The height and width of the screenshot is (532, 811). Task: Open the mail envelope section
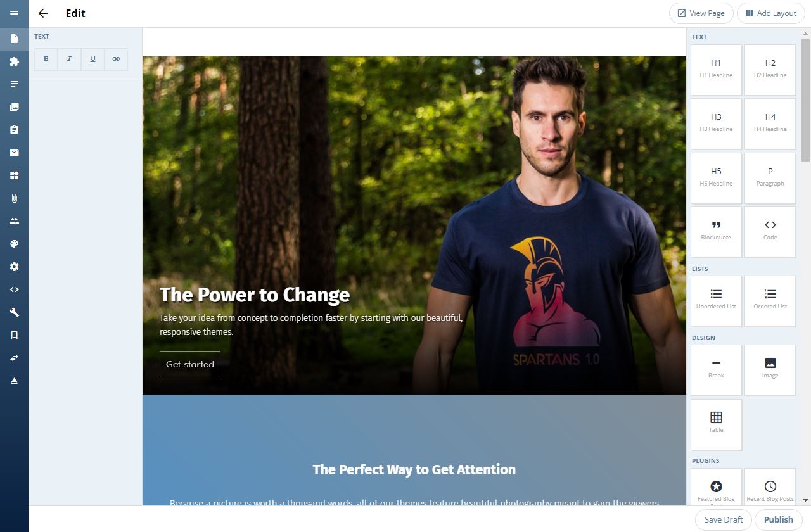click(14, 153)
